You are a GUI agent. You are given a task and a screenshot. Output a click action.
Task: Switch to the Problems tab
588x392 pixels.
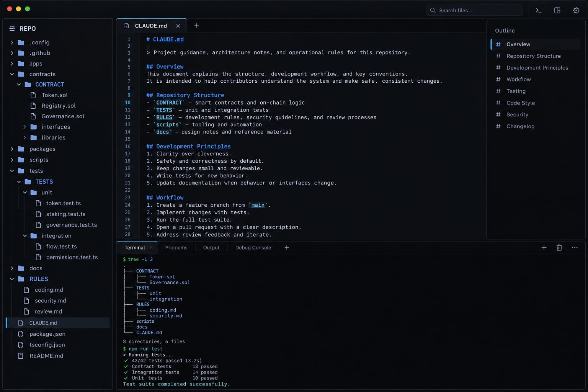point(176,248)
